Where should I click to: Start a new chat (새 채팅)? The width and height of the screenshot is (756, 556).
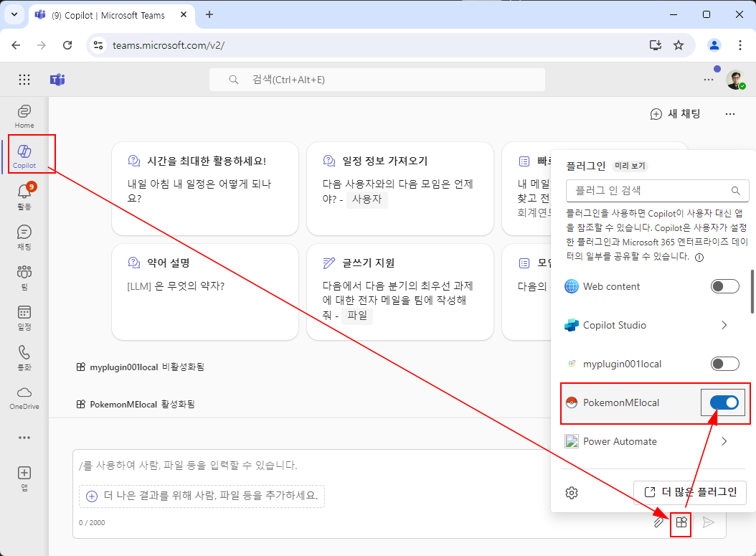coord(676,114)
